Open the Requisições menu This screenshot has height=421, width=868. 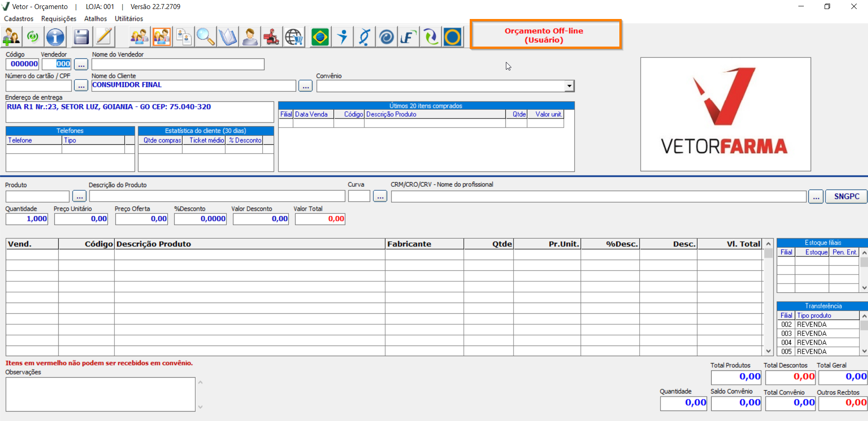[59, 19]
